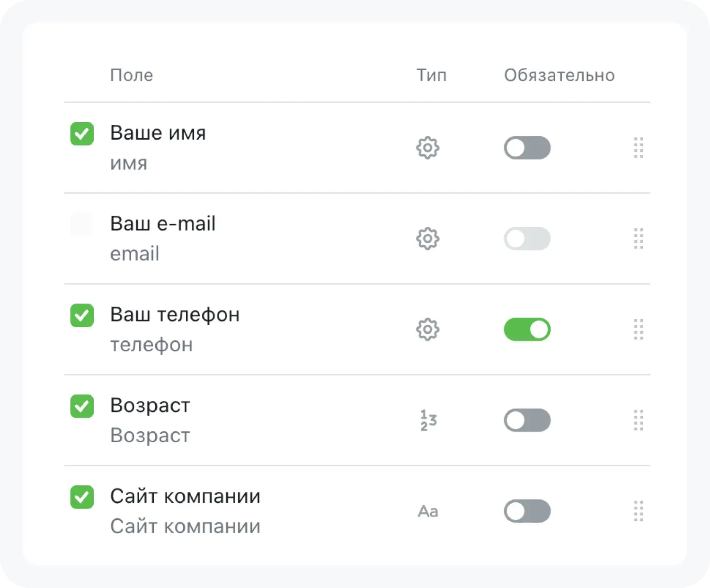Enable the Ваш e-mail field checkbox
The height and width of the screenshot is (588, 710).
tap(82, 224)
